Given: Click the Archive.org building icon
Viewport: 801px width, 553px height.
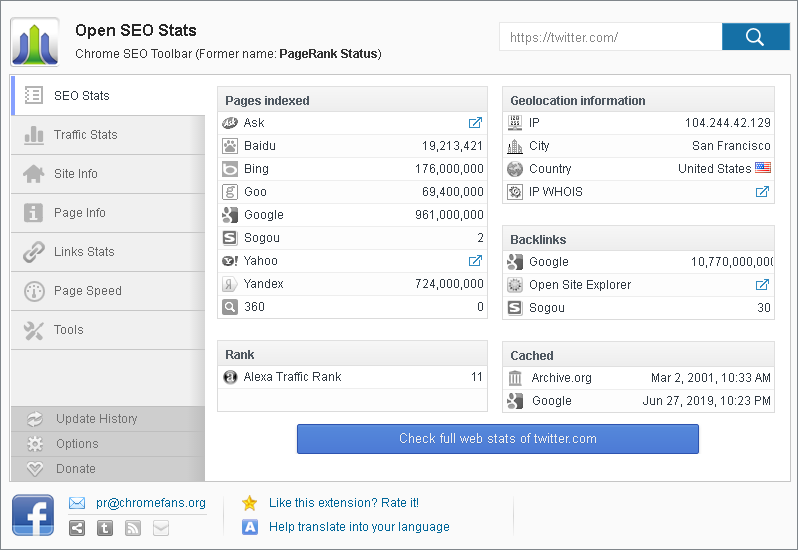Looking at the screenshot, I should pyautogui.click(x=515, y=378).
